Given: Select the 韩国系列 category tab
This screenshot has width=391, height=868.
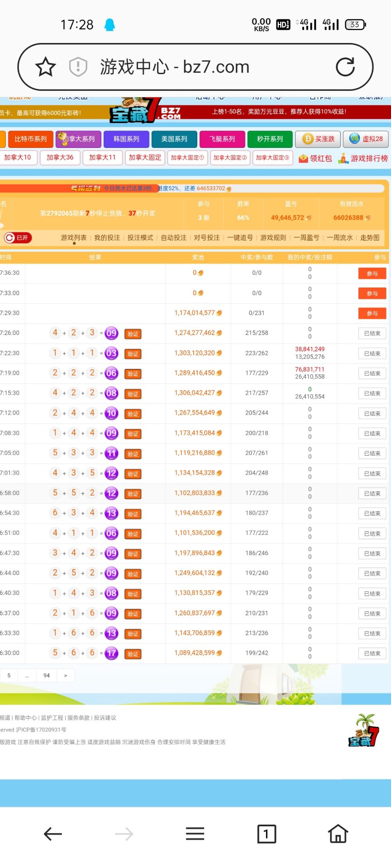Looking at the screenshot, I should [126, 139].
